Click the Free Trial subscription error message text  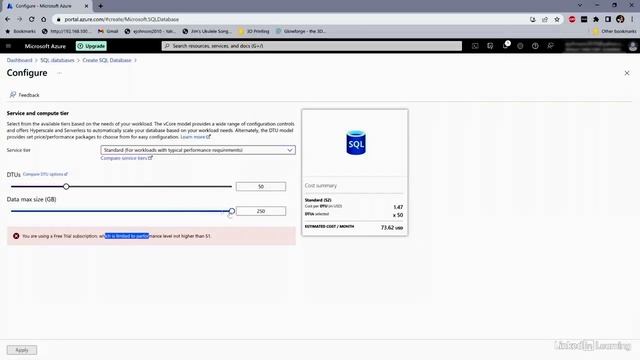pos(116,236)
